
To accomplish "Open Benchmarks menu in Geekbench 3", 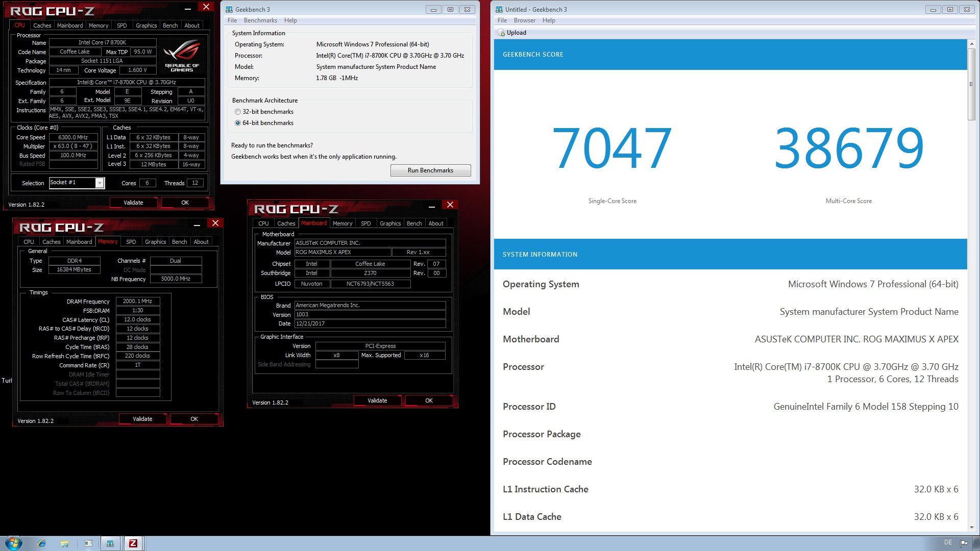I will click(x=260, y=20).
